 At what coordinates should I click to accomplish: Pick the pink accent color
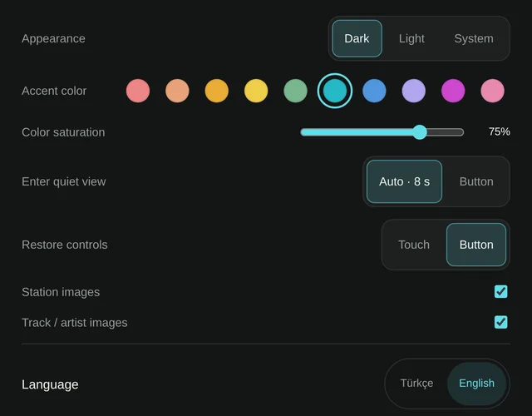click(492, 91)
